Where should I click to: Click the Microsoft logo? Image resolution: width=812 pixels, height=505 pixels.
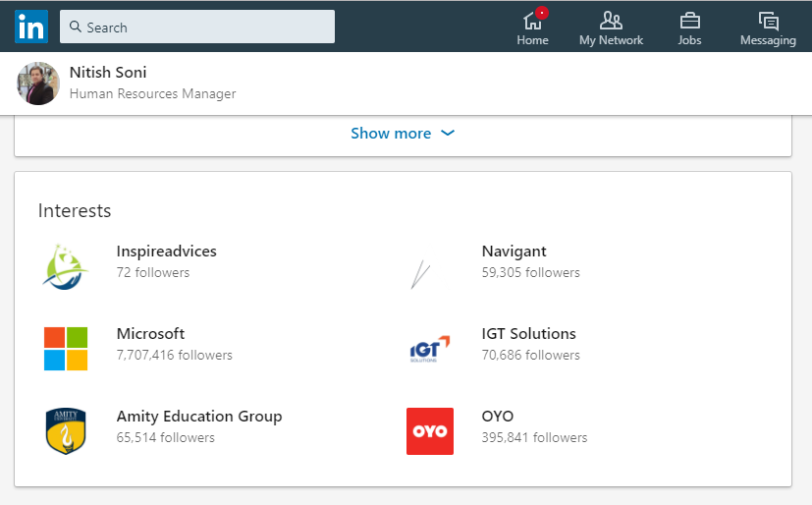pyautogui.click(x=66, y=349)
